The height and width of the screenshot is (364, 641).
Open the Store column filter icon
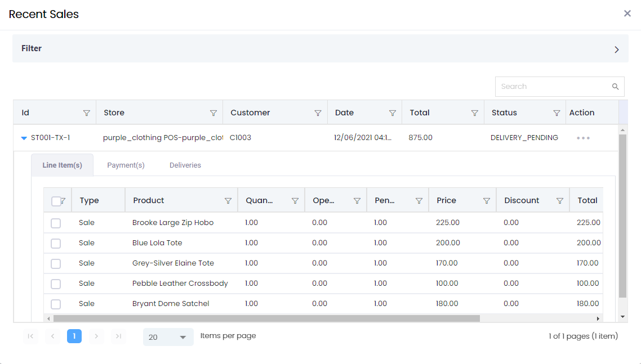click(x=213, y=113)
